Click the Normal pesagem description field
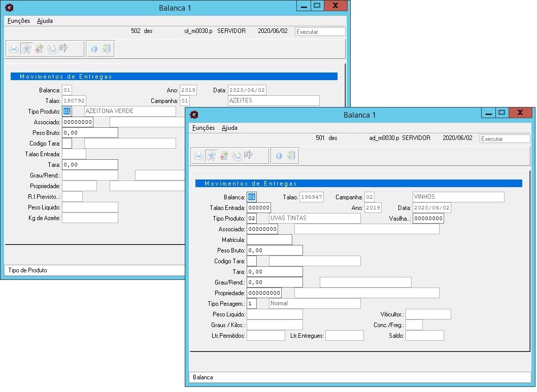 click(x=315, y=303)
